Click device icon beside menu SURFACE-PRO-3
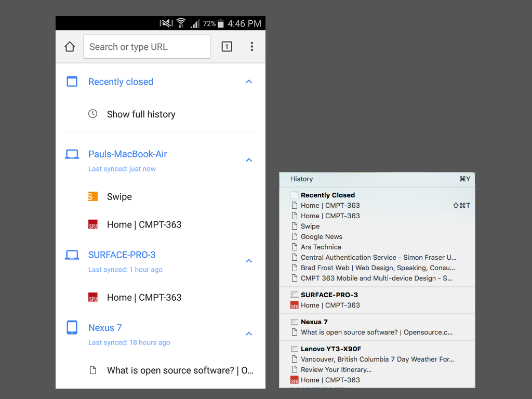 click(295, 295)
